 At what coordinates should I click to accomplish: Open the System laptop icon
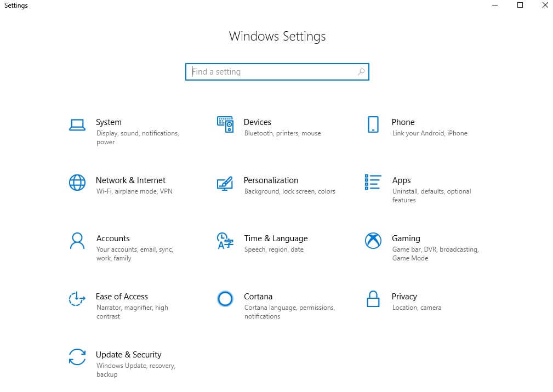click(x=77, y=125)
